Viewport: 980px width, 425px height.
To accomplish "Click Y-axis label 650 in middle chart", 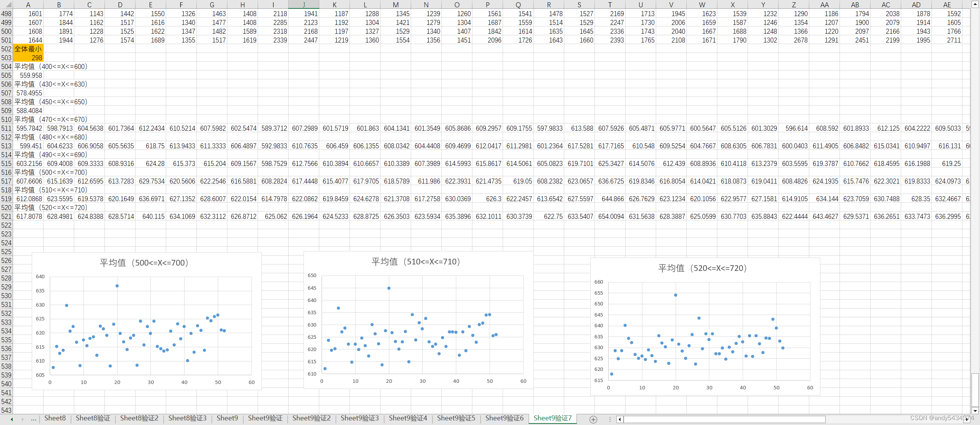I will pos(312,276).
